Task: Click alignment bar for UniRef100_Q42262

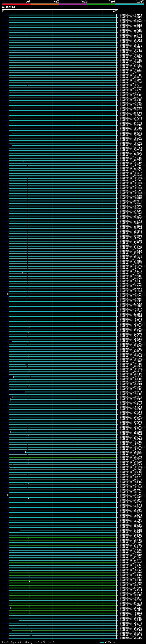Action: [x=63, y=65]
